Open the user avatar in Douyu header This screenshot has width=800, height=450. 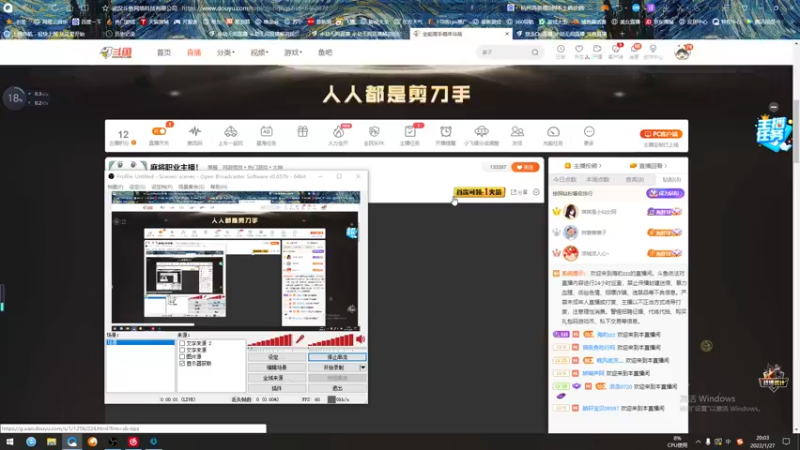pyautogui.click(x=682, y=52)
